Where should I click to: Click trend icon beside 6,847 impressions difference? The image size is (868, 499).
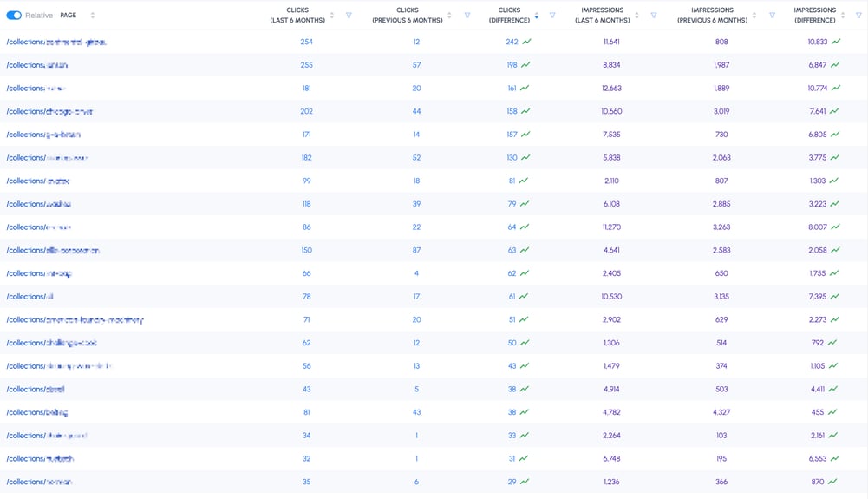coord(835,65)
